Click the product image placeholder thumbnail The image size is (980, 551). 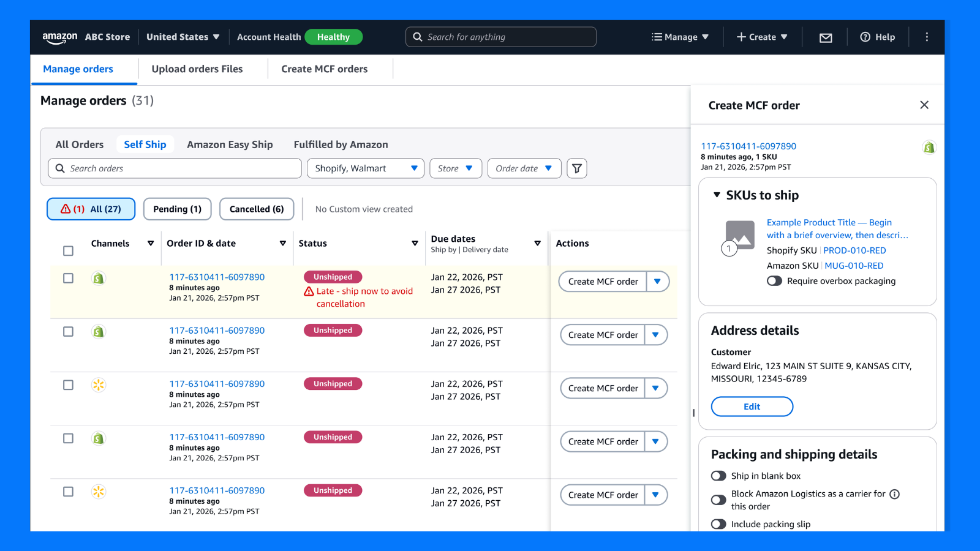point(739,234)
